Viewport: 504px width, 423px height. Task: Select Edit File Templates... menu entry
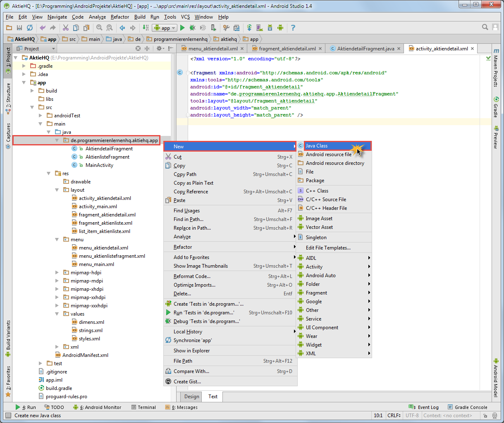click(334, 248)
